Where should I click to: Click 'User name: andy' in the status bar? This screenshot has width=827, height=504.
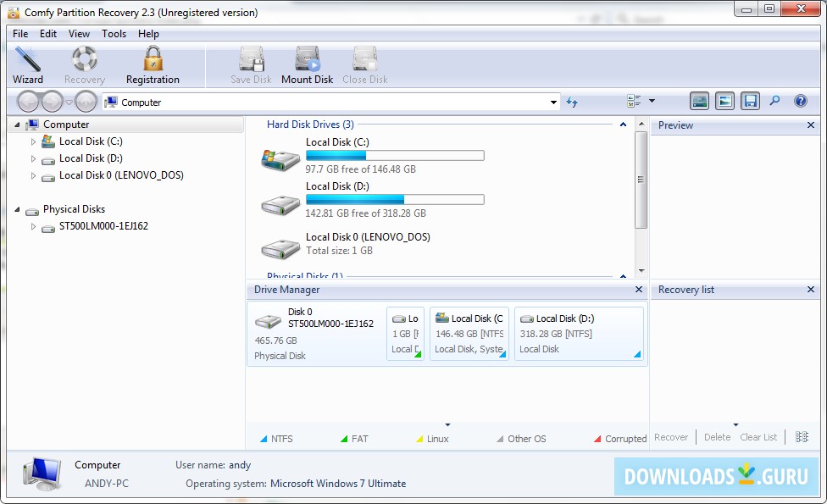[213, 465]
